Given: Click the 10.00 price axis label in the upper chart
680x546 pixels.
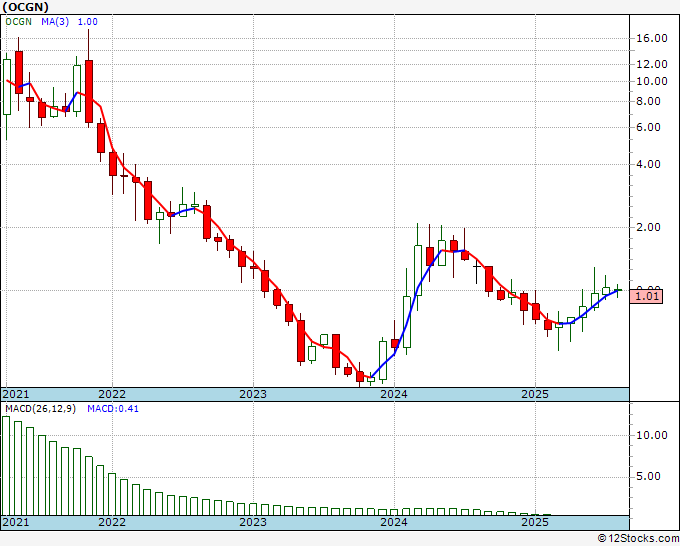Looking at the screenshot, I should click(652, 81).
